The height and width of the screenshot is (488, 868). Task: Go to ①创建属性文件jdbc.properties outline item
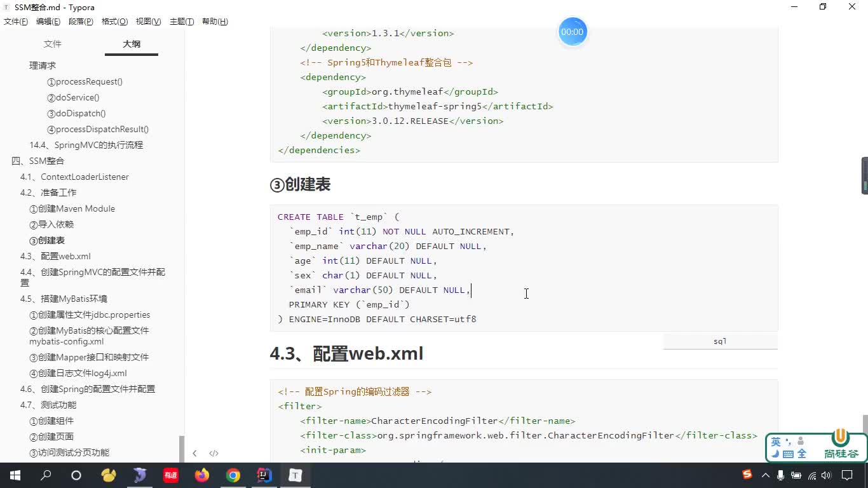[90, 315]
